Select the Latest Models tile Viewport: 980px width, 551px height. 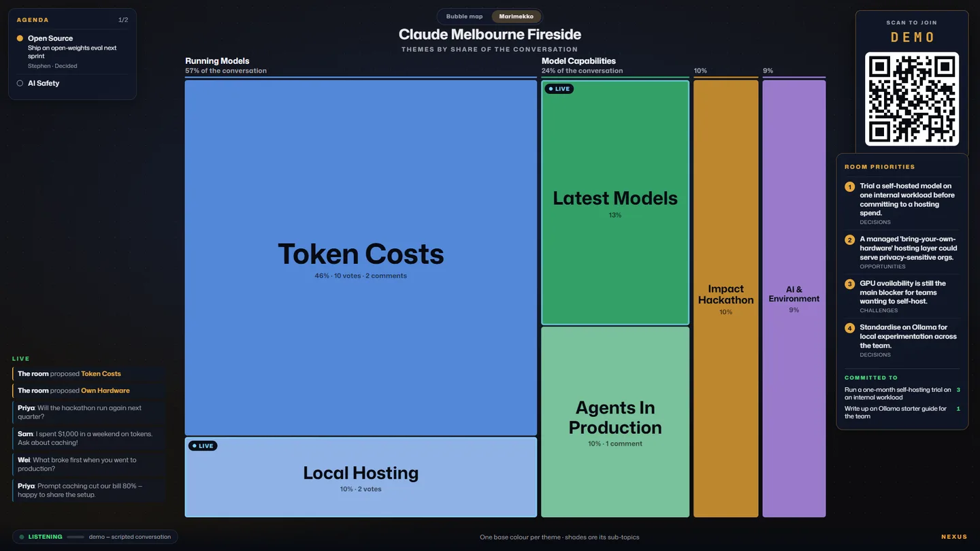pos(615,203)
